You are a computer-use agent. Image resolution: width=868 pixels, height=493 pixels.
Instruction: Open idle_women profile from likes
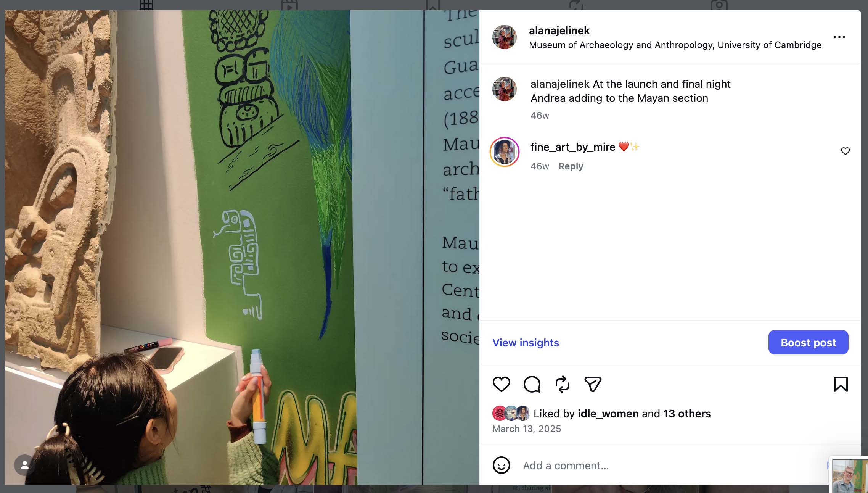tap(608, 414)
